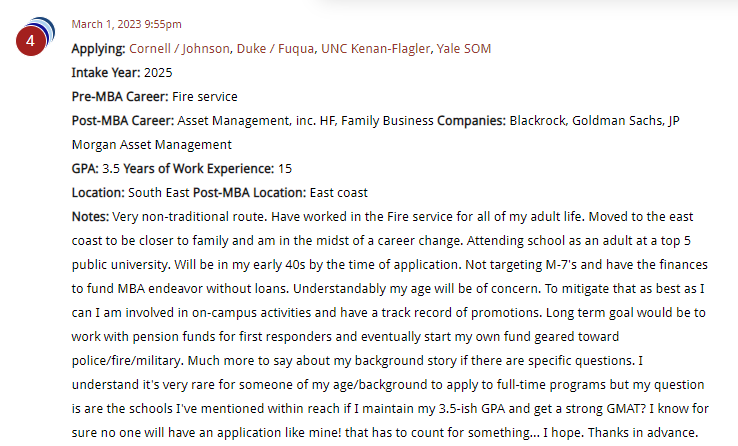Visit the UNC Kenan-Flagler link
The height and width of the screenshot is (446, 738).
pyautogui.click(x=376, y=48)
